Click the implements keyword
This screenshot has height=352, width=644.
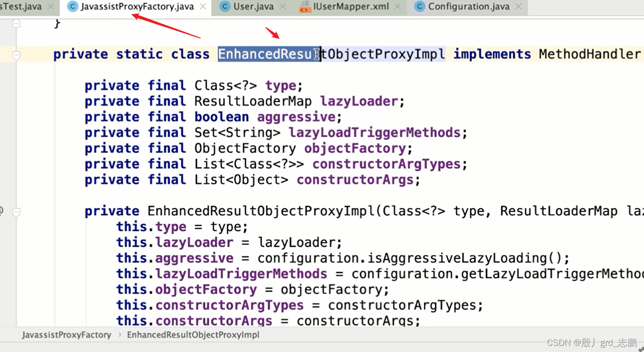point(492,54)
